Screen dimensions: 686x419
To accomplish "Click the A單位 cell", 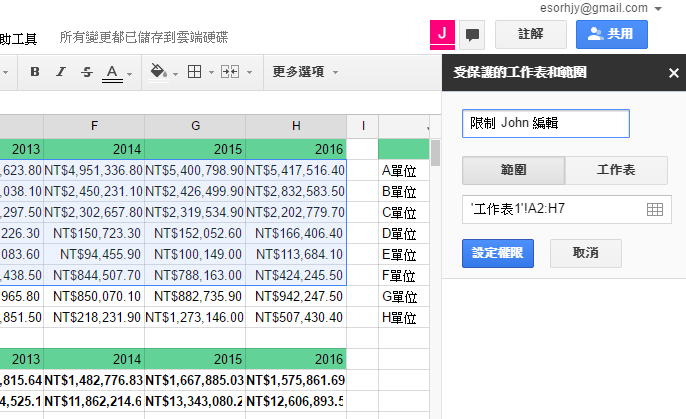I will (404, 171).
